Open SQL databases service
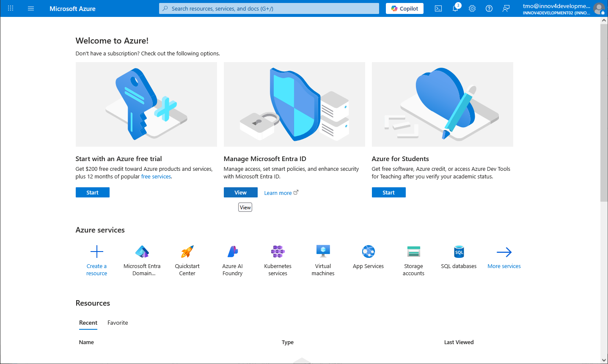 pos(459,252)
